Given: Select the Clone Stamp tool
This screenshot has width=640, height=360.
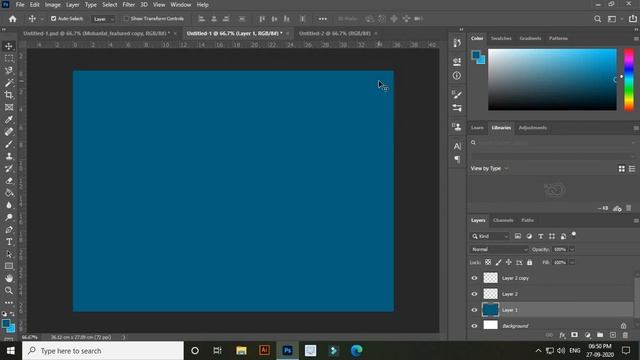Looking at the screenshot, I should tap(9, 156).
